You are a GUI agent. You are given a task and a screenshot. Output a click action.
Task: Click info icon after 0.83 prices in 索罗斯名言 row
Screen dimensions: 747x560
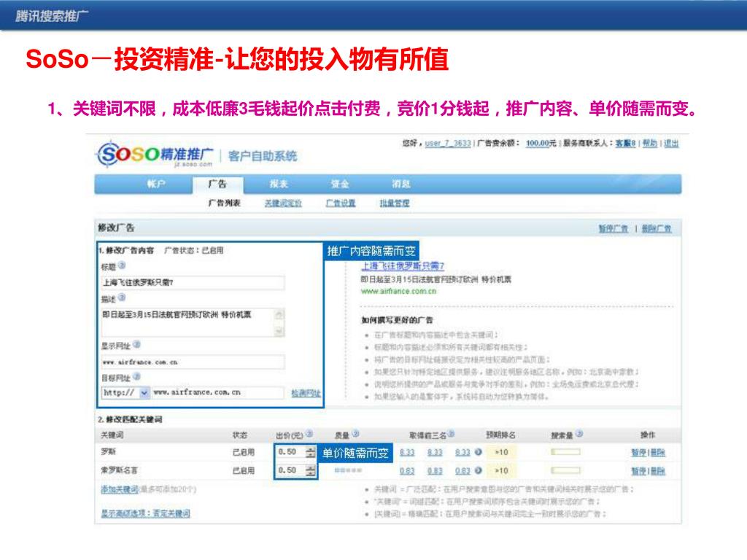478,470
